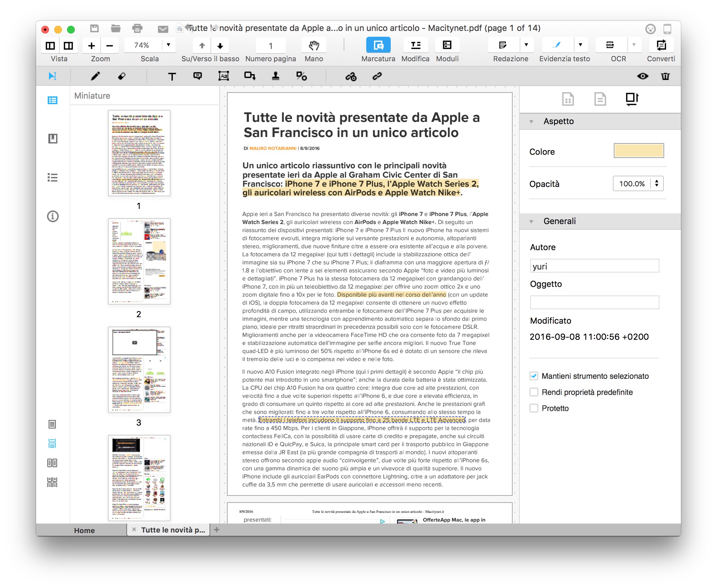Open the Evidenzia testo dropdown arrow
This screenshot has width=717, height=588.
coord(580,45)
